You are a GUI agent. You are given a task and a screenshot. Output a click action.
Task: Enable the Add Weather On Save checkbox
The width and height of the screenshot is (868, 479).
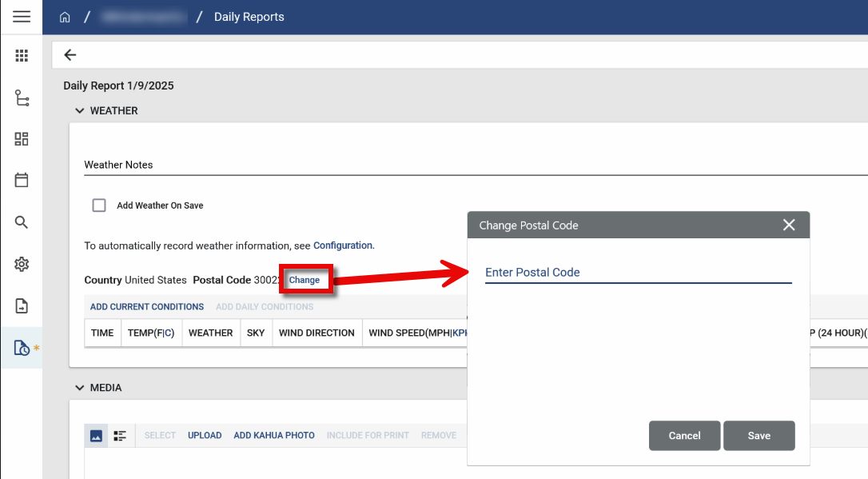pyautogui.click(x=99, y=206)
